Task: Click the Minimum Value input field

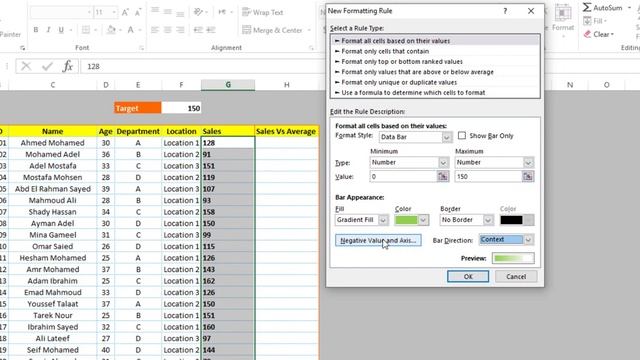Action: (403, 176)
